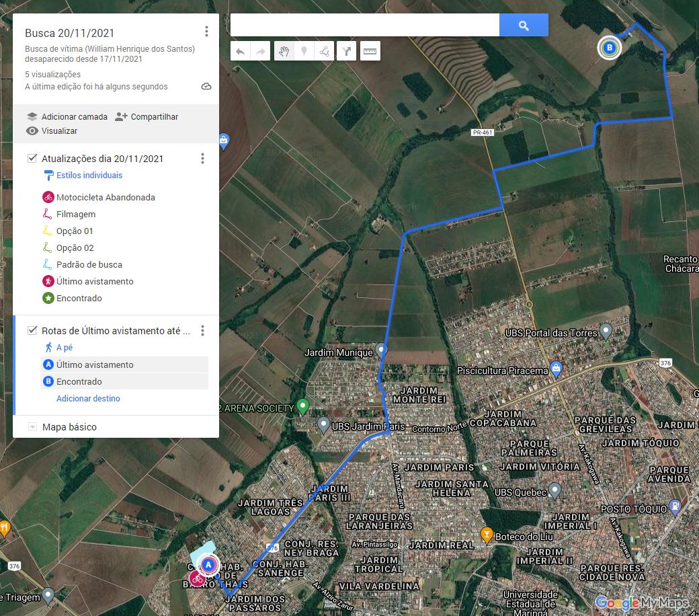
Task: Click Compartilhar to share the map
Action: [x=147, y=116]
